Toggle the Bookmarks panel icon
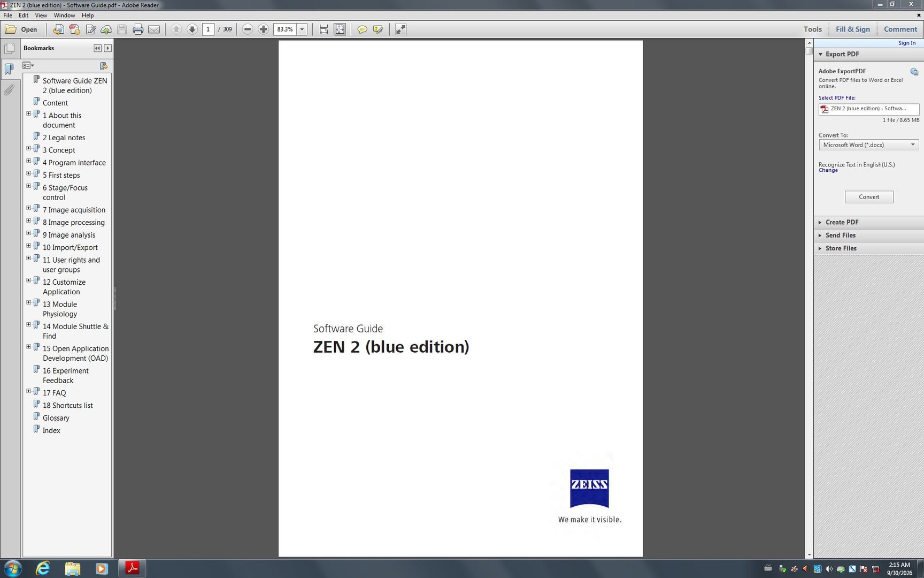Viewport: 924px width, 578px height. coord(9,69)
